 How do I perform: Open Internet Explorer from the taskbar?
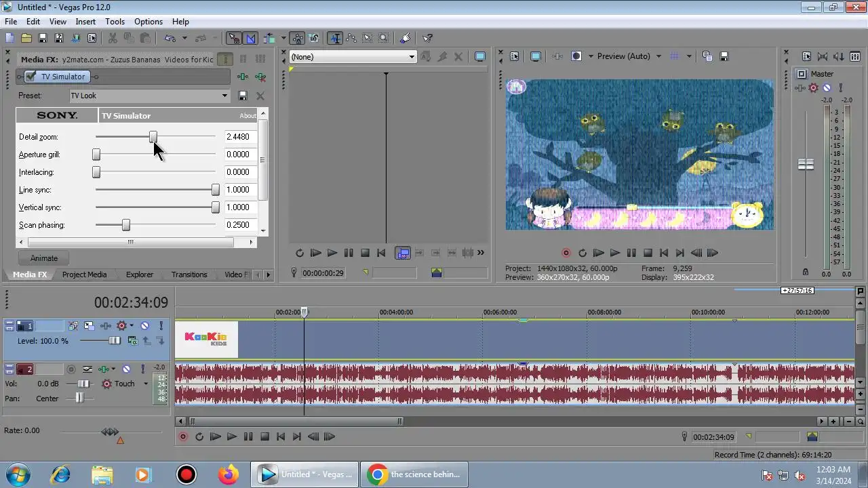click(x=60, y=474)
